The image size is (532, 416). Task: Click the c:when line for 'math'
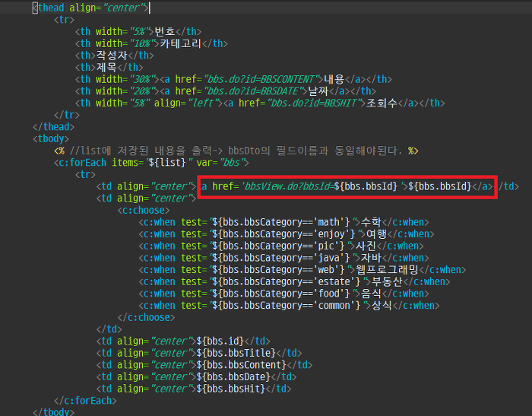click(283, 222)
